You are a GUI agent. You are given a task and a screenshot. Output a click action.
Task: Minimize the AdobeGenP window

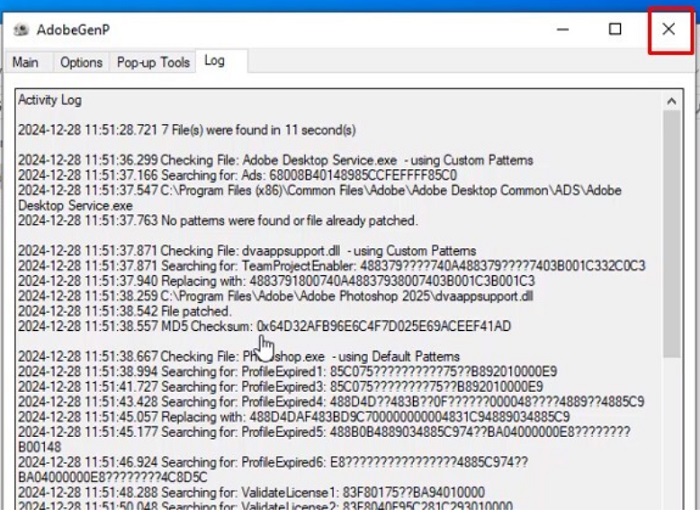pos(563,29)
